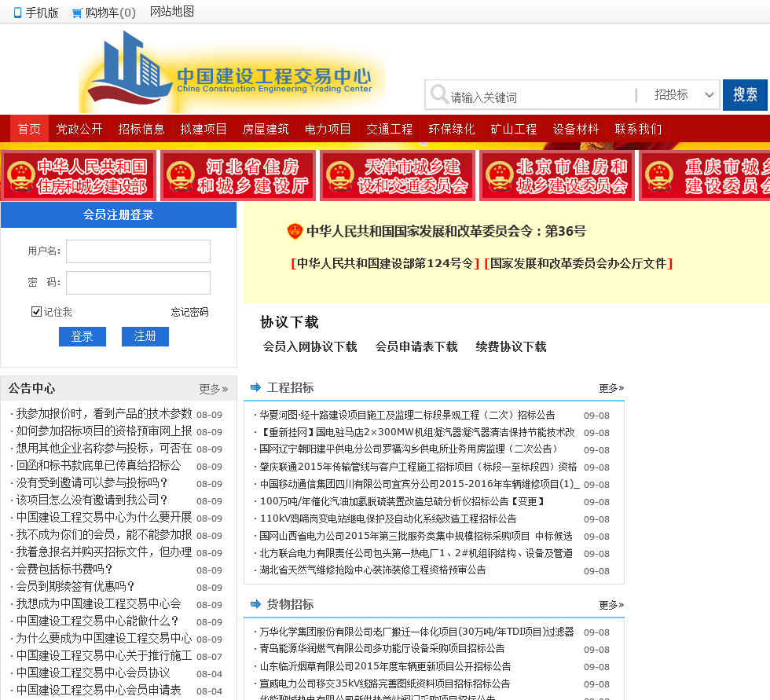The width and height of the screenshot is (770, 700).
Task: Open tender 110kV鸡啼岗变电站继电保护
Action: point(388,519)
